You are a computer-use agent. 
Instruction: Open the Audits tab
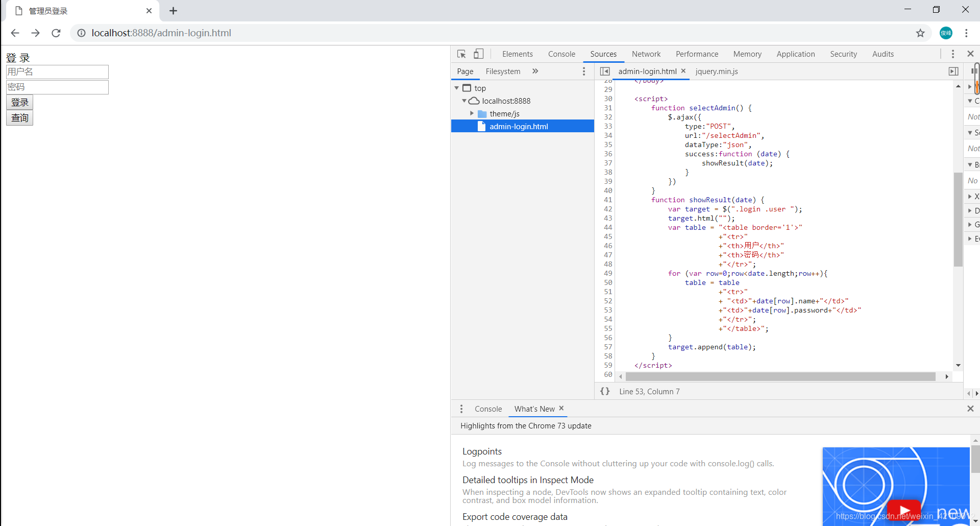[883, 54]
